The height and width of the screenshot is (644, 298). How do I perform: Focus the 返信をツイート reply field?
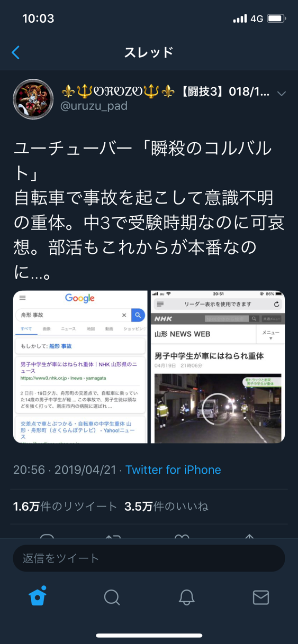pos(149,558)
